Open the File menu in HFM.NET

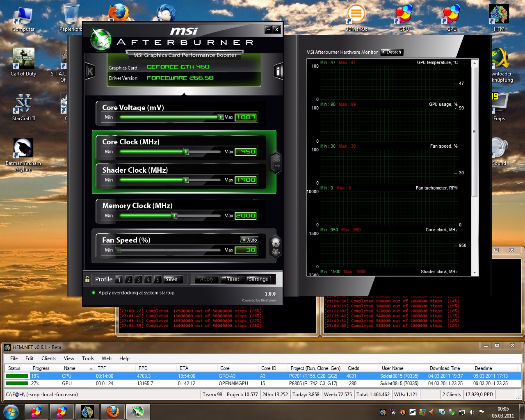[14, 358]
